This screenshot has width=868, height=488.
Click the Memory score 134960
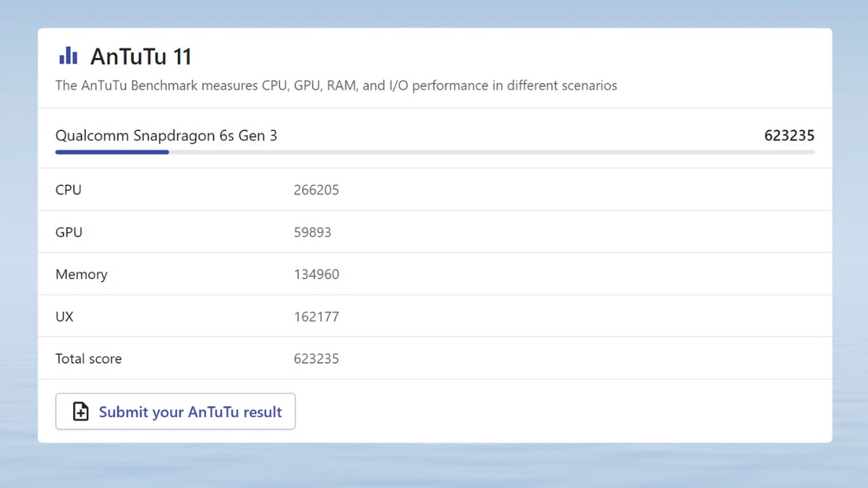316,274
